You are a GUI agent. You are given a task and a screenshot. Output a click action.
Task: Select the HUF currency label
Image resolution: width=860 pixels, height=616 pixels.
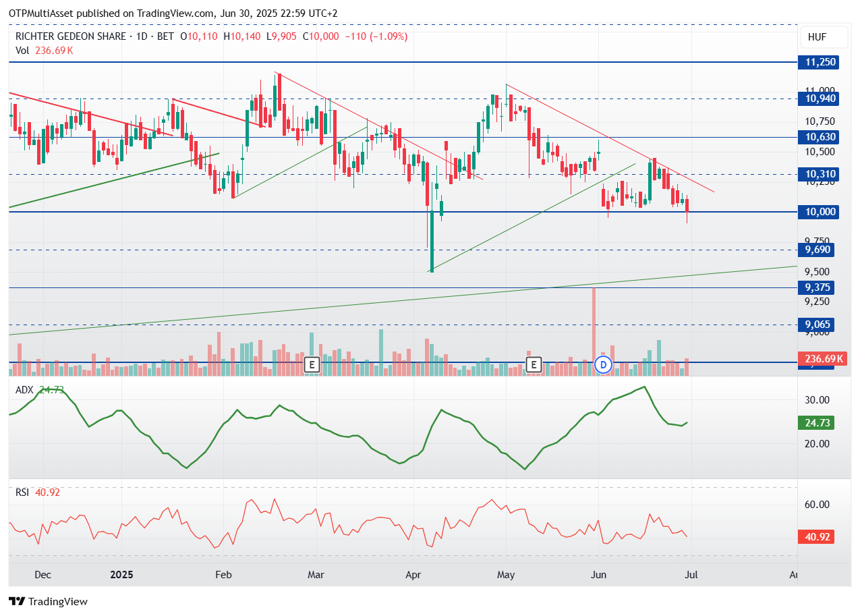[x=816, y=37]
